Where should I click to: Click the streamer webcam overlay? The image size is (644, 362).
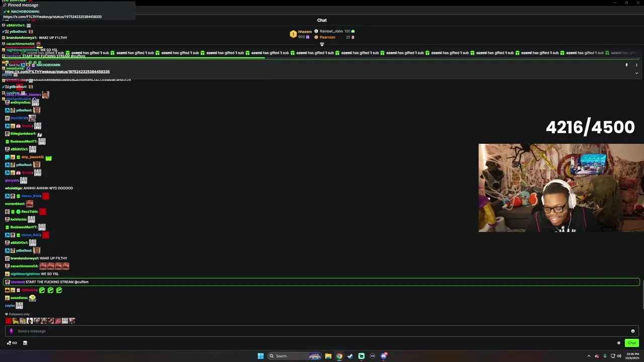pyautogui.click(x=561, y=188)
